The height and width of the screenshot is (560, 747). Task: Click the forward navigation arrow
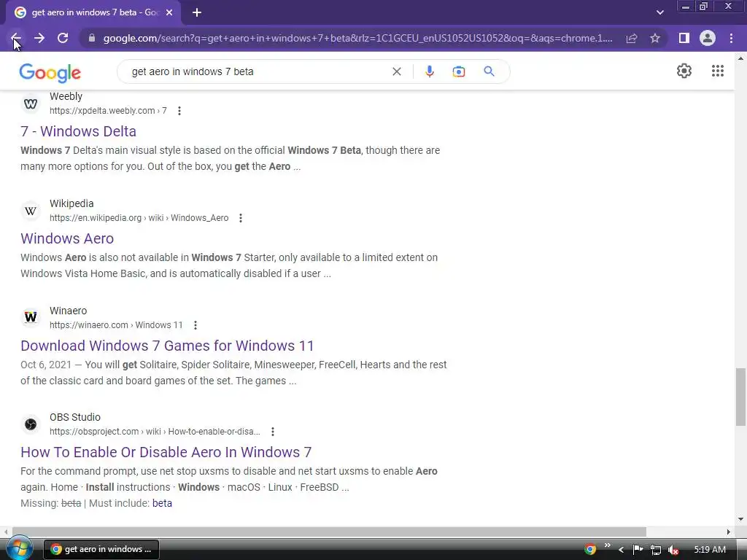click(x=39, y=38)
